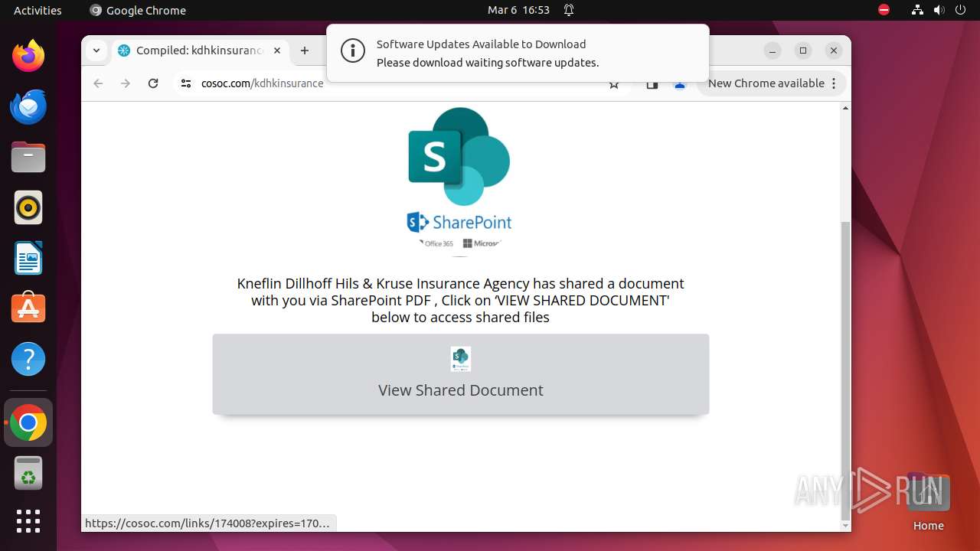View site information for cosoc.com
The height and width of the screenshot is (551, 980).
coord(186,83)
